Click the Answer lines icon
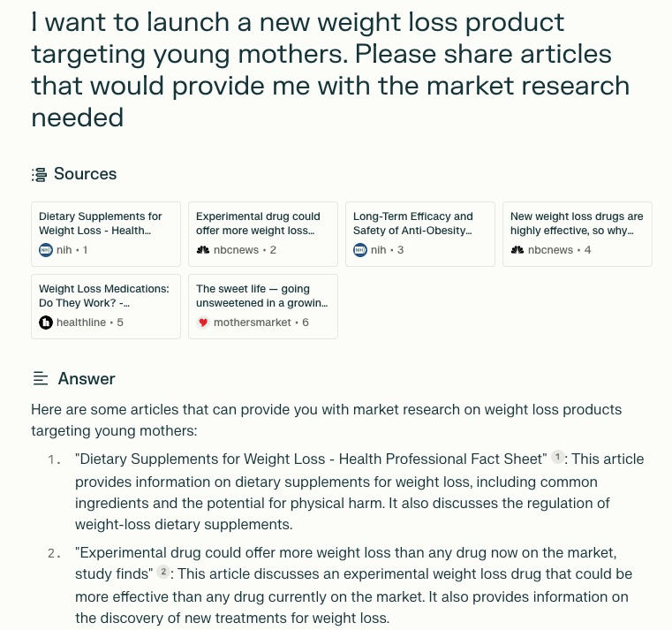The height and width of the screenshot is (630, 672). click(x=41, y=379)
